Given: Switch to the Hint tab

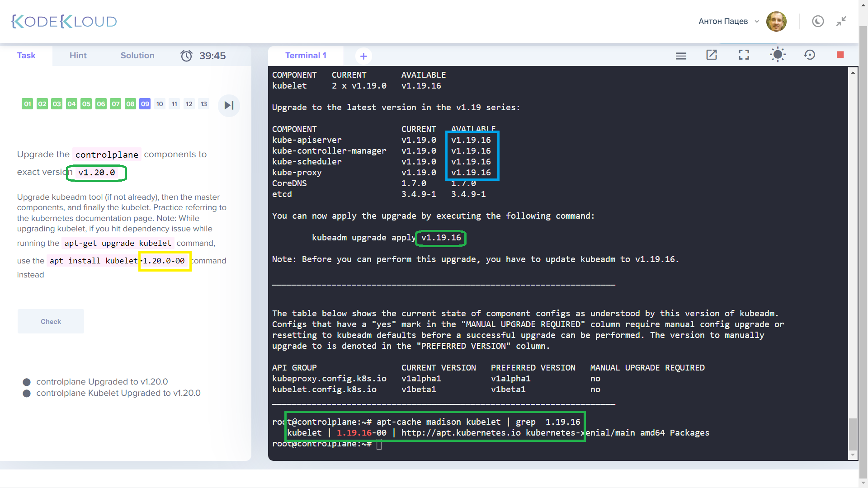Looking at the screenshot, I should click(78, 56).
